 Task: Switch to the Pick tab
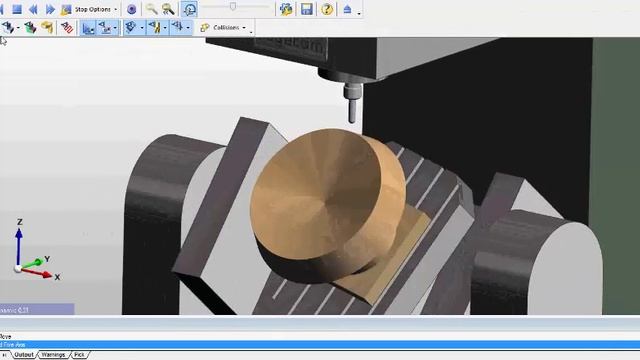coord(80,355)
